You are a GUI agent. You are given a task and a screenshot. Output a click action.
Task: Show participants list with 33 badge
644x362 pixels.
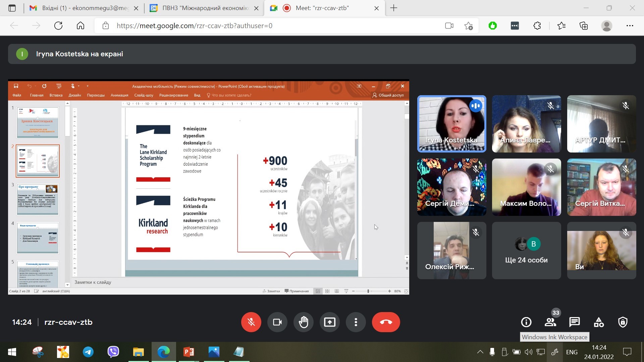[550, 322]
